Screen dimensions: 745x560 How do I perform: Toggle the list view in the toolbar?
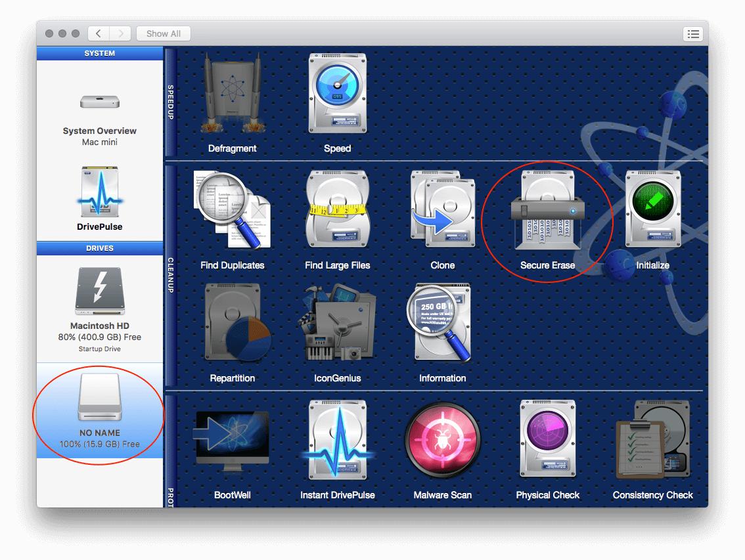(693, 33)
